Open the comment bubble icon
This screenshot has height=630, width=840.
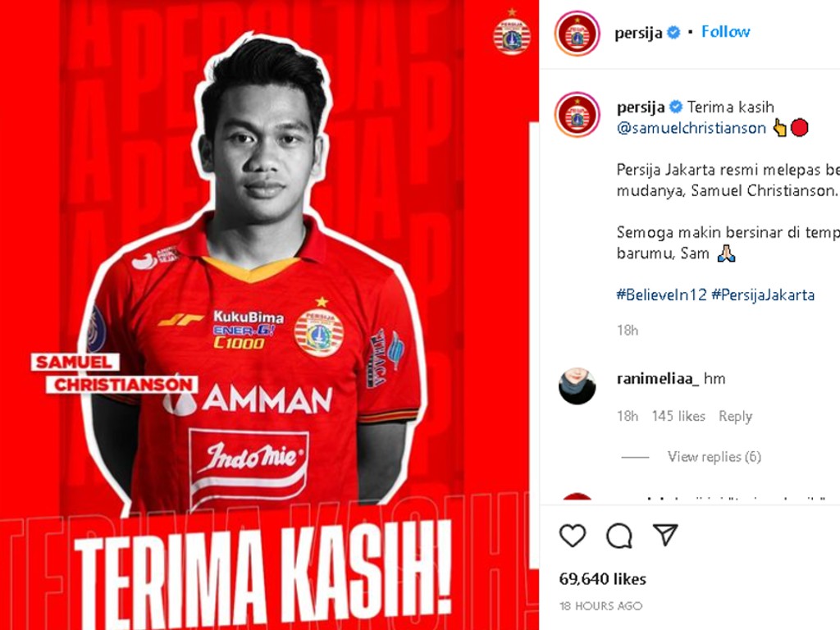[x=619, y=535]
